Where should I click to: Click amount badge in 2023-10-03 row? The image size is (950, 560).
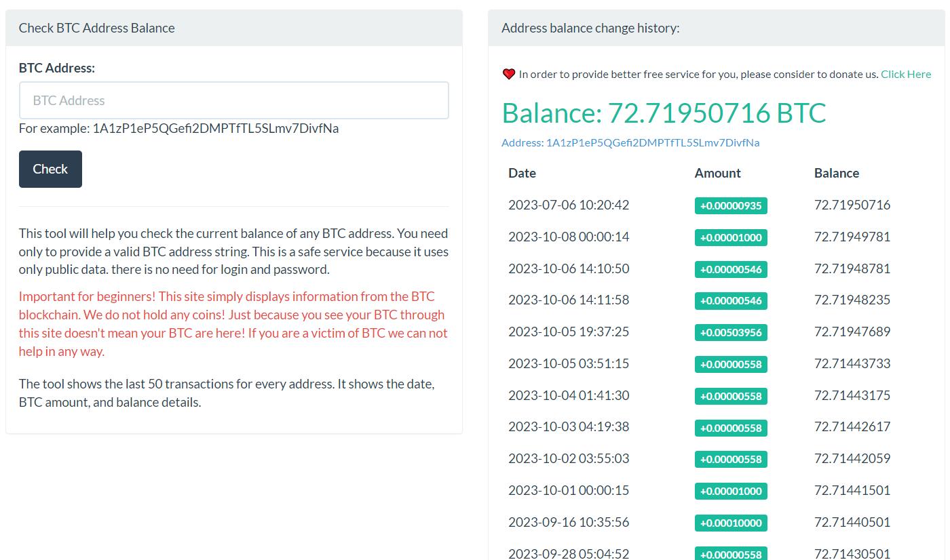click(x=731, y=428)
